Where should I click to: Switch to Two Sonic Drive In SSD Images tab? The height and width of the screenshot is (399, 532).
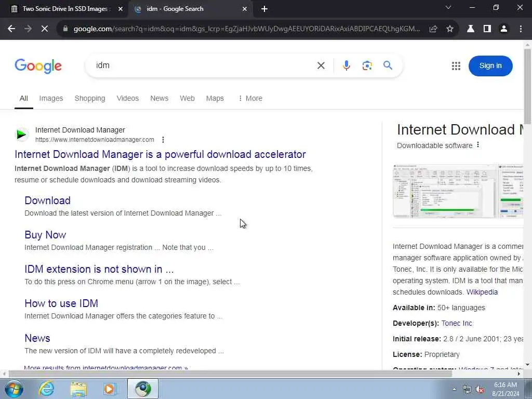[64, 9]
